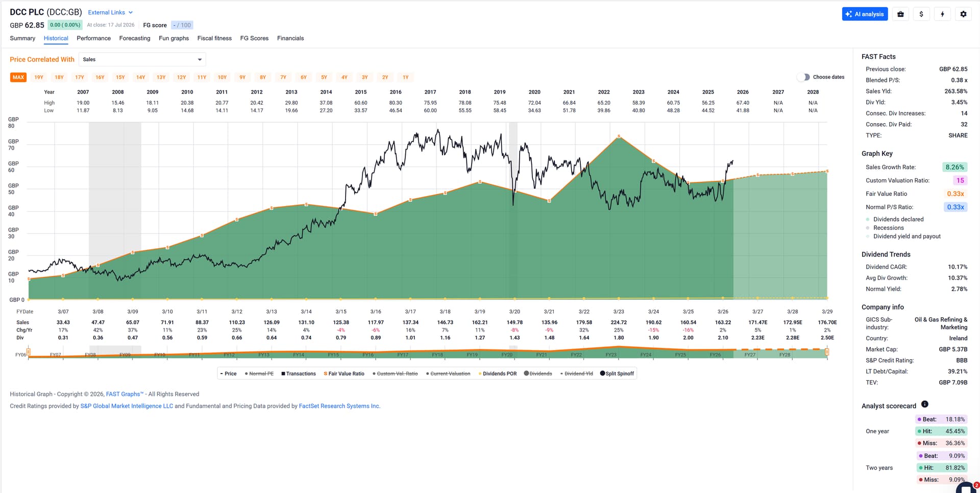Click the one year Beat 18.18% bar

(x=942, y=419)
